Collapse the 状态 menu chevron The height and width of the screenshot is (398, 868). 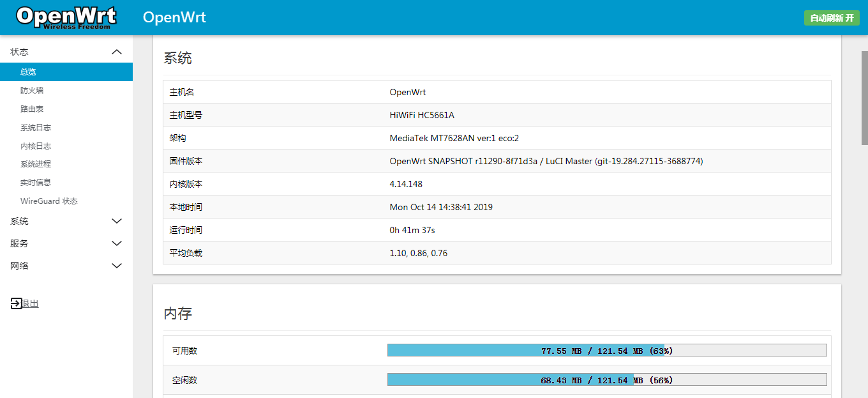pos(117,52)
